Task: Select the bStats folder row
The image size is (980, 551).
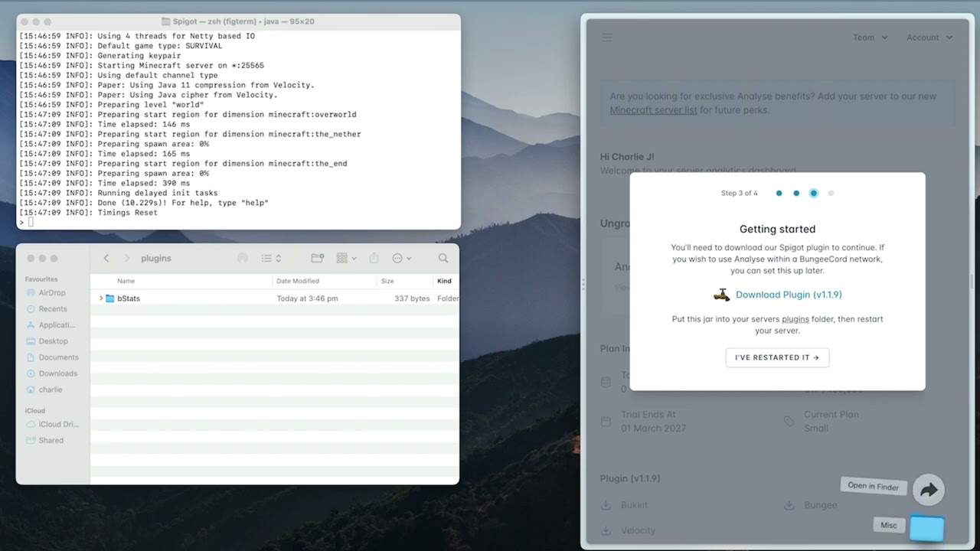Action: (275, 298)
